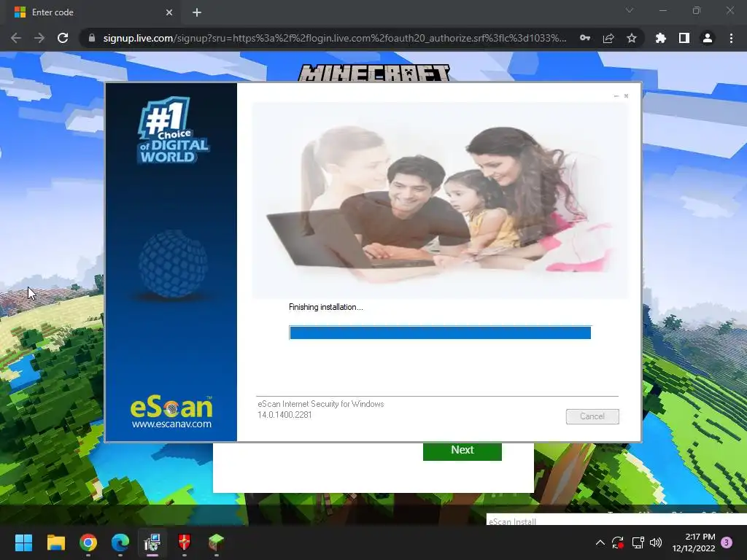Click 'Finishing installation...' status text
The width and height of the screenshot is (747, 560).
point(326,307)
